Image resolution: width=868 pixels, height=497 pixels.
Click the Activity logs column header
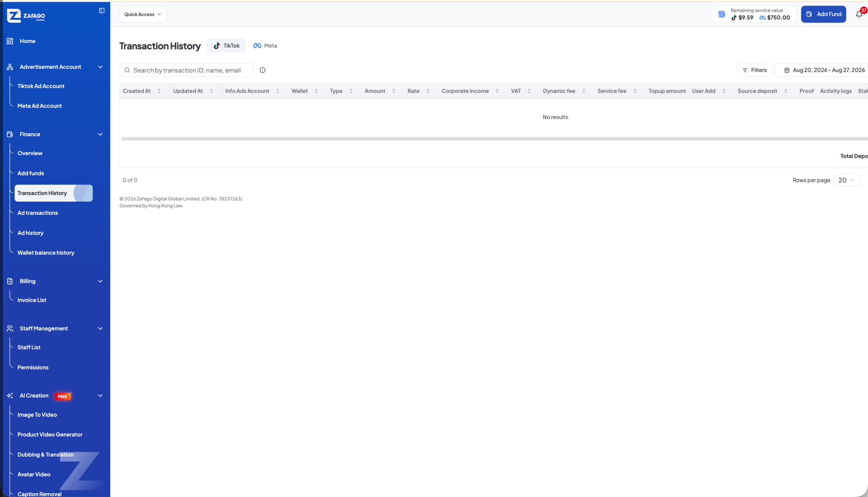tap(835, 91)
